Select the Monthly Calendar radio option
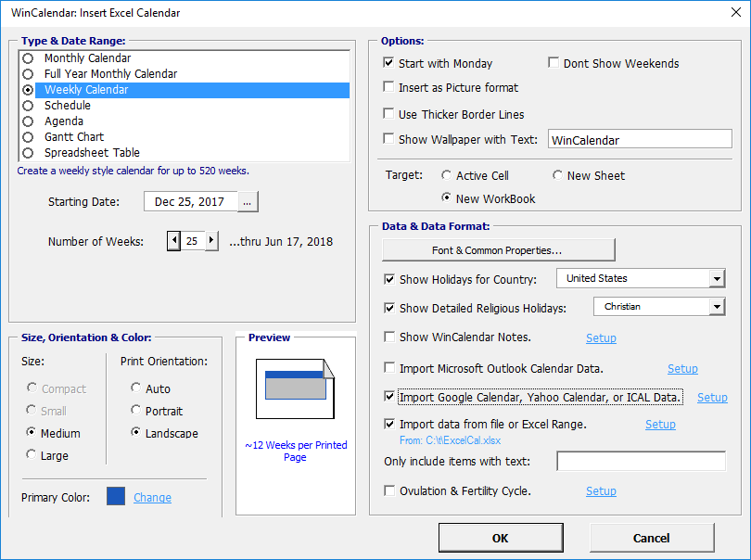751x560 pixels. click(27, 58)
